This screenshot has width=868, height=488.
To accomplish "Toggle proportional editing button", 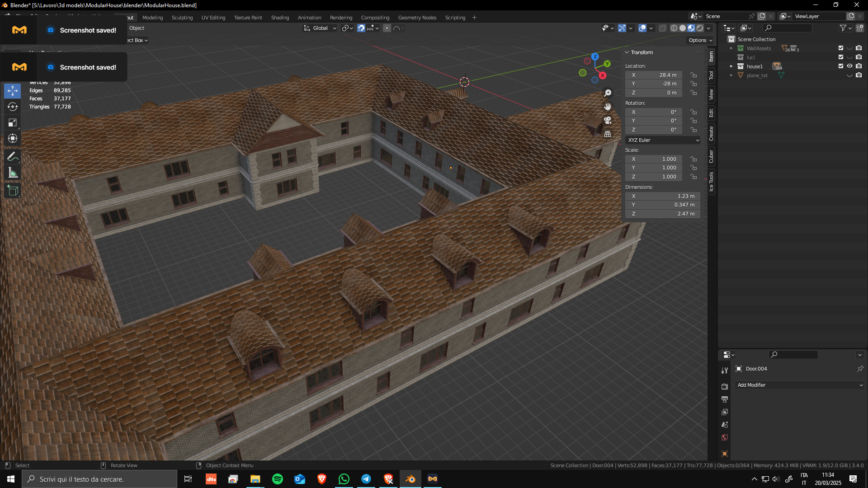I will point(387,28).
